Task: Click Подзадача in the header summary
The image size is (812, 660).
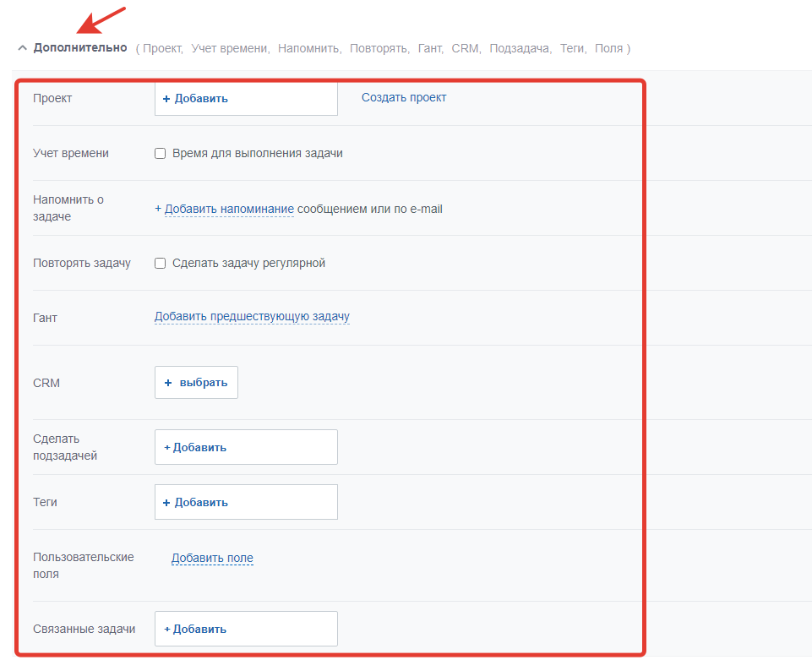Action: 520,48
